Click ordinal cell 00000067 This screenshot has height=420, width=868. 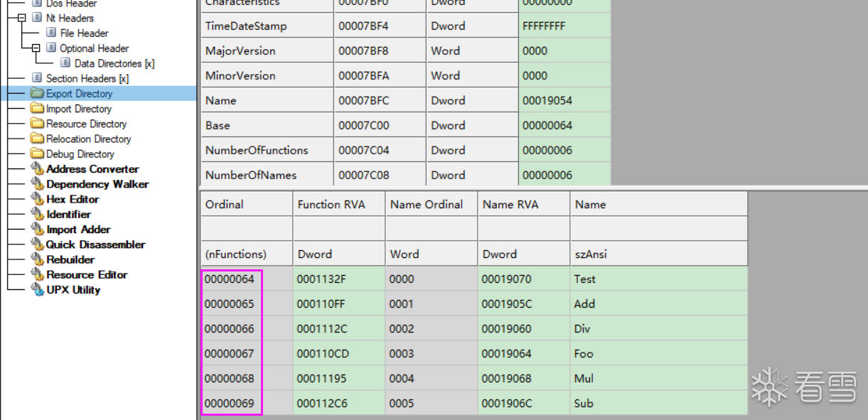tap(247, 353)
